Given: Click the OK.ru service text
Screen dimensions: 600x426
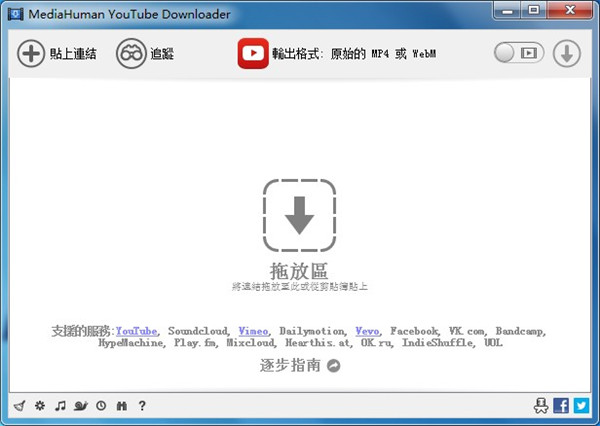Looking at the screenshot, I should [376, 343].
